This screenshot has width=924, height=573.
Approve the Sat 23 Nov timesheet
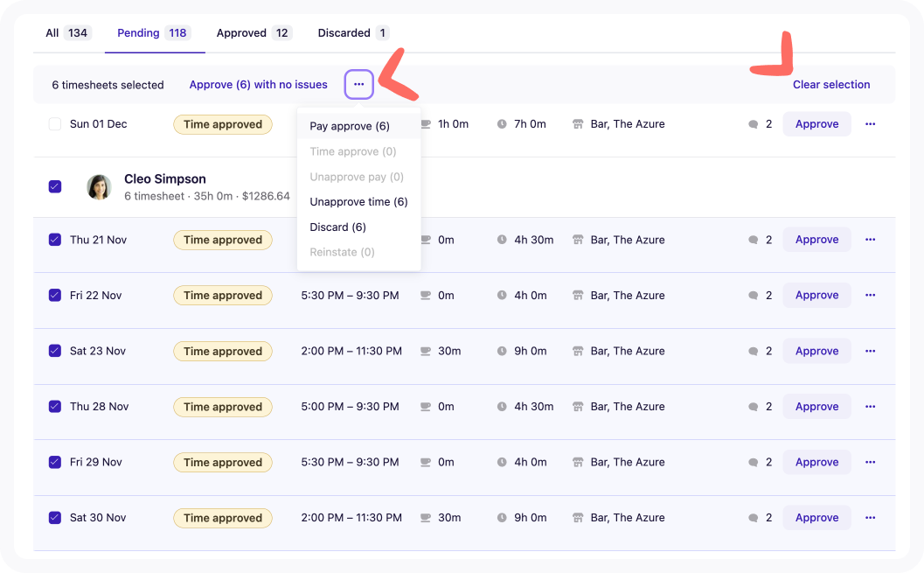[x=816, y=351]
